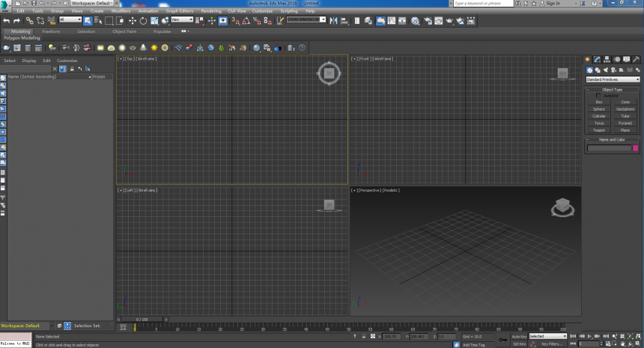Toggle Window/Crossing selection mode

point(120,20)
